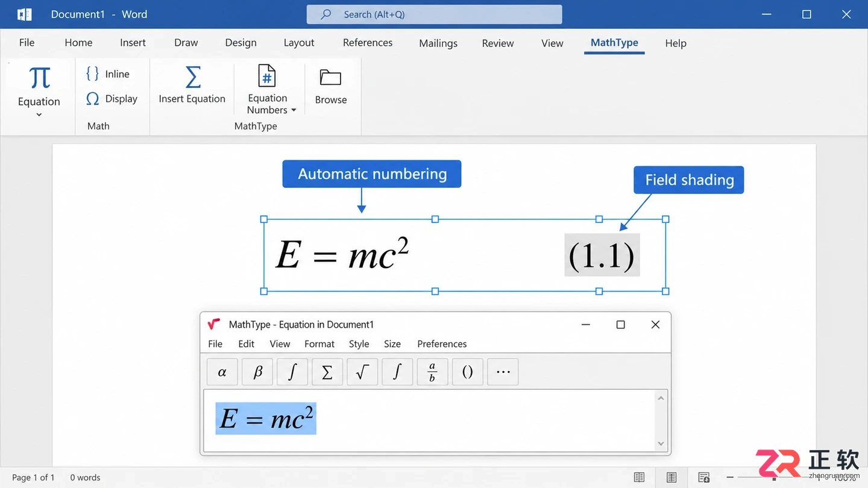Switch to the Word Insert tab
Viewport: 868px width, 488px height.
pyautogui.click(x=133, y=43)
